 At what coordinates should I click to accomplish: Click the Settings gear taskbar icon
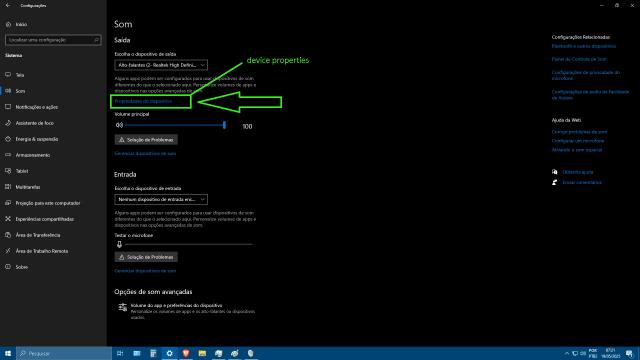tap(169, 353)
